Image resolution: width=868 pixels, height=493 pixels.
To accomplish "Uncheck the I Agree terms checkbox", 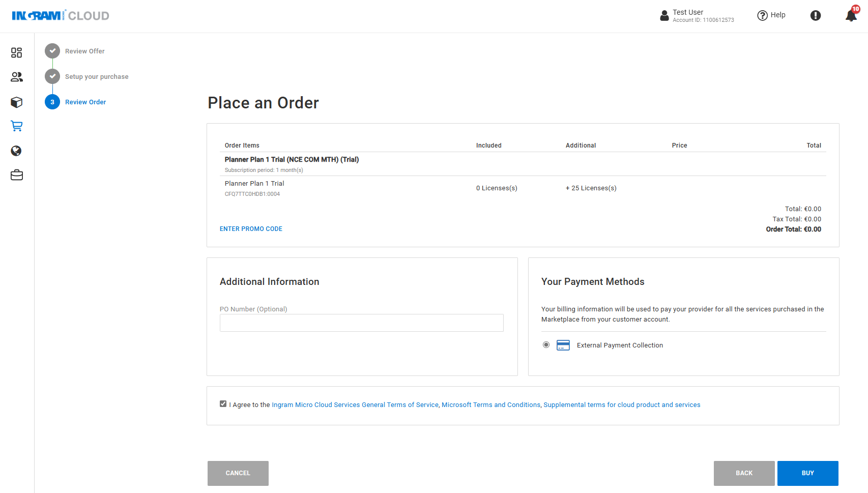I will pos(223,404).
